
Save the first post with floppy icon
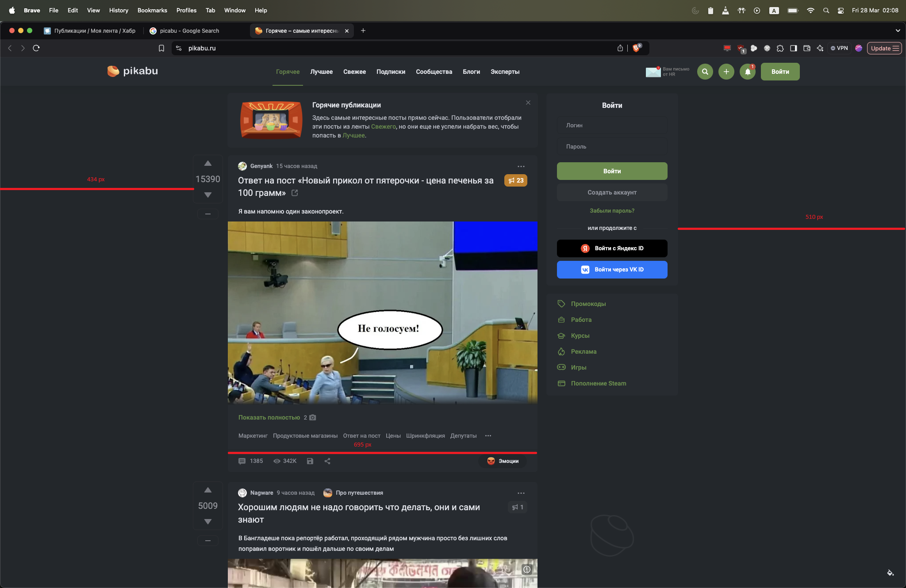[310, 461]
